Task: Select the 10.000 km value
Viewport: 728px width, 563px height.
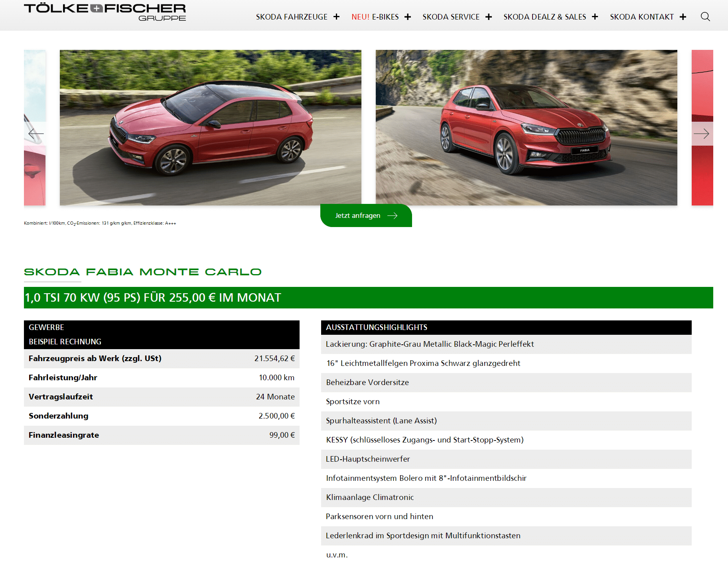Action: (277, 377)
